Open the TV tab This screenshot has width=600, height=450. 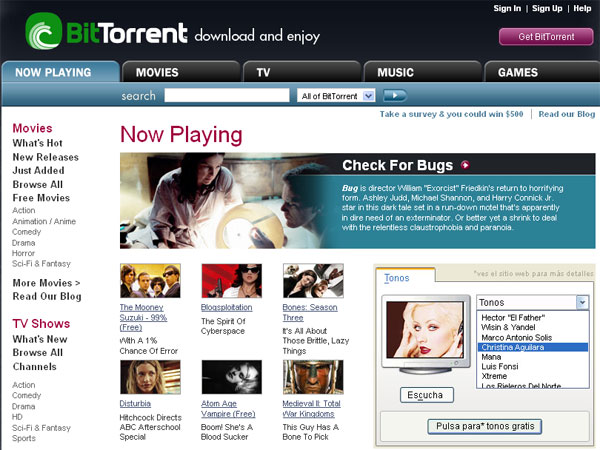pos(302,72)
